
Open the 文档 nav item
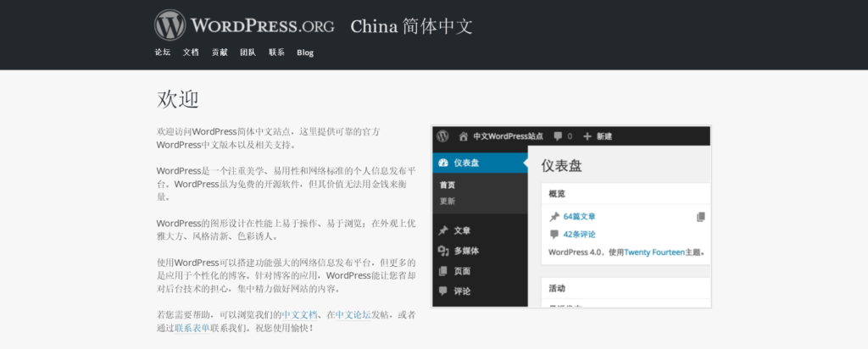(x=191, y=53)
